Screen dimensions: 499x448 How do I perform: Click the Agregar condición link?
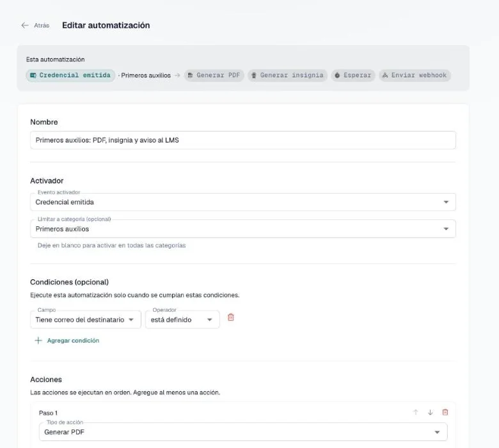(x=73, y=341)
